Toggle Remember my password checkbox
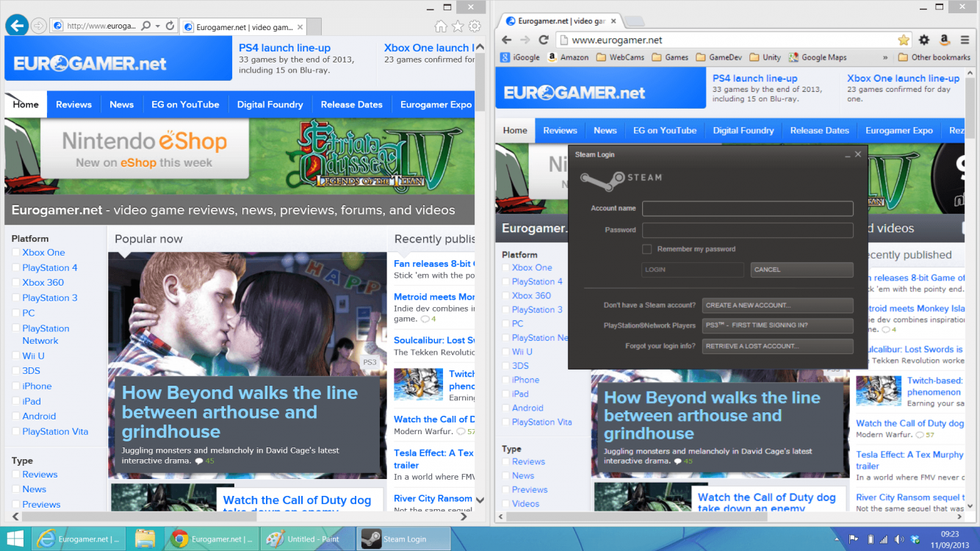Screen dimensions: 980x551 (x=646, y=249)
